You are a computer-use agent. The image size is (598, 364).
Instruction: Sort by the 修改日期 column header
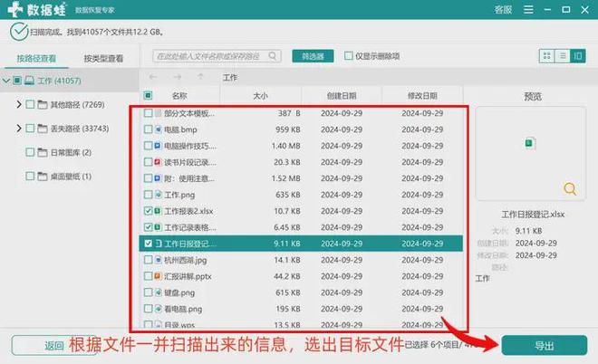[422, 96]
